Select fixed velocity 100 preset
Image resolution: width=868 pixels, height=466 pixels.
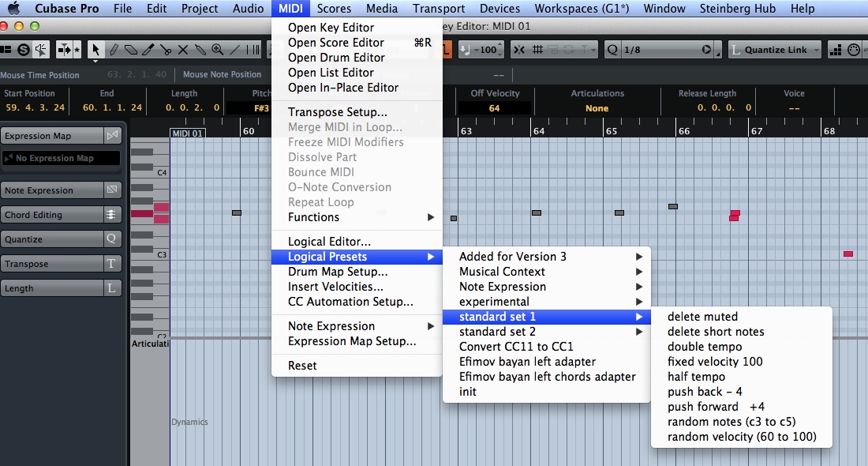point(742,361)
